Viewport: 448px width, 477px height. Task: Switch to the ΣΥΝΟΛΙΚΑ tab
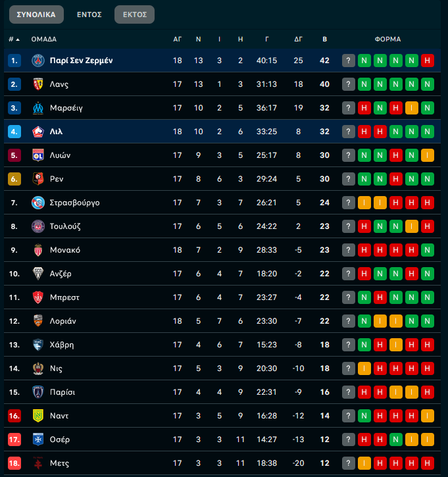[36, 14]
